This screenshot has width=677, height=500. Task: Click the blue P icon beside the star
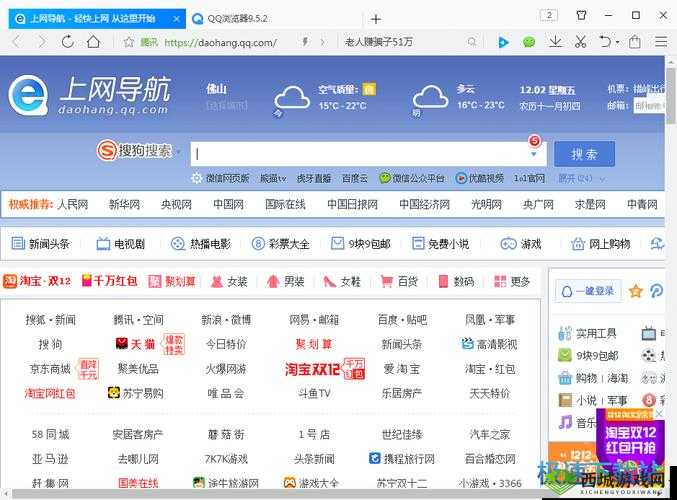657,291
